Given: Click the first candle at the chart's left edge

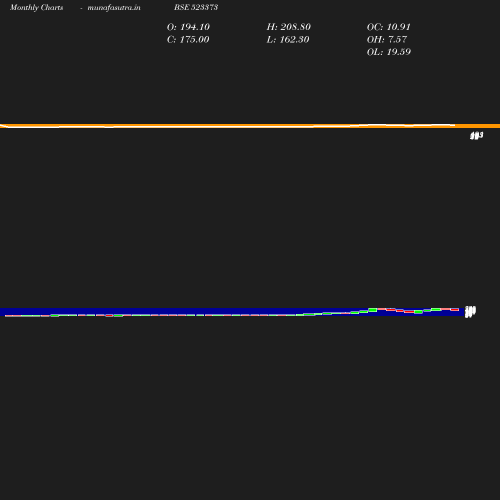Looking at the screenshot, I should coord(9,315).
